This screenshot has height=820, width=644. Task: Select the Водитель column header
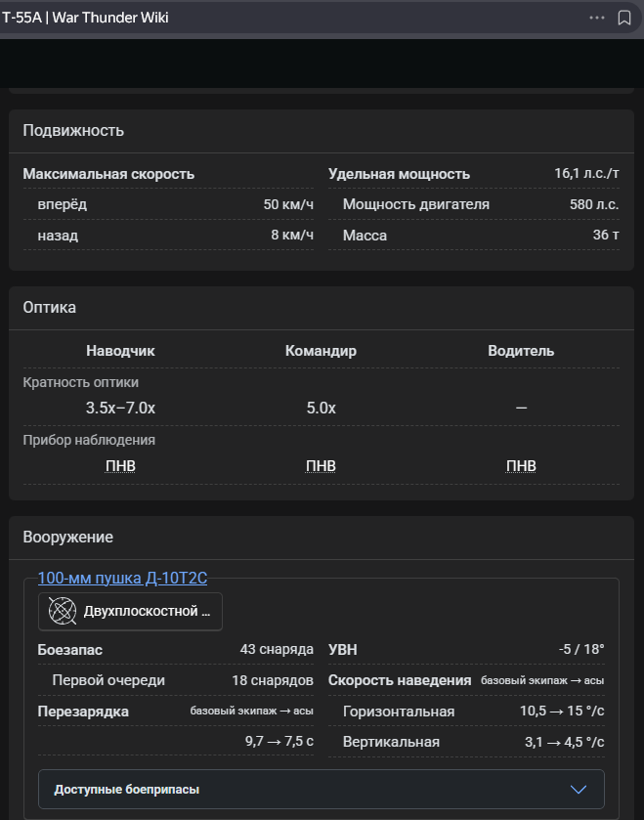coord(521,351)
